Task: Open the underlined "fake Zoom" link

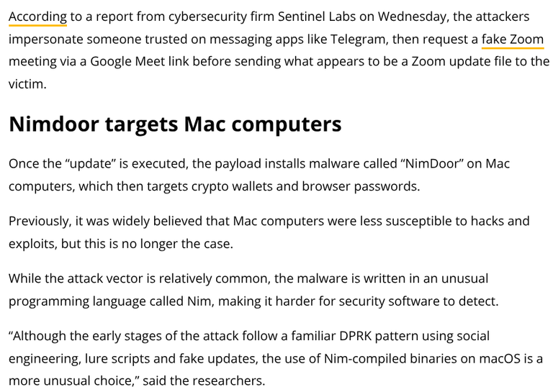Action: [x=513, y=39]
